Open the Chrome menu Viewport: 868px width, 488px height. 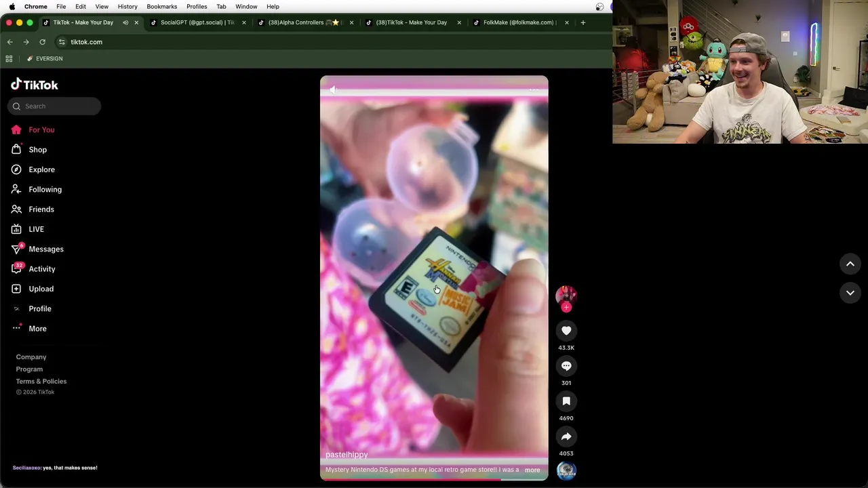point(35,7)
